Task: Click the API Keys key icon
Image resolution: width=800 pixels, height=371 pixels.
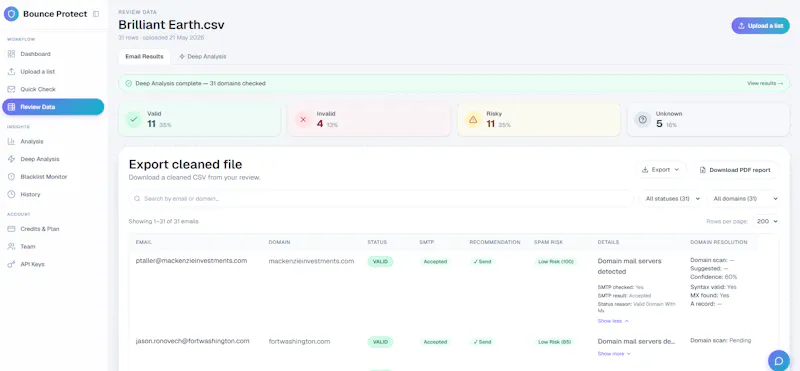Action: (11, 264)
